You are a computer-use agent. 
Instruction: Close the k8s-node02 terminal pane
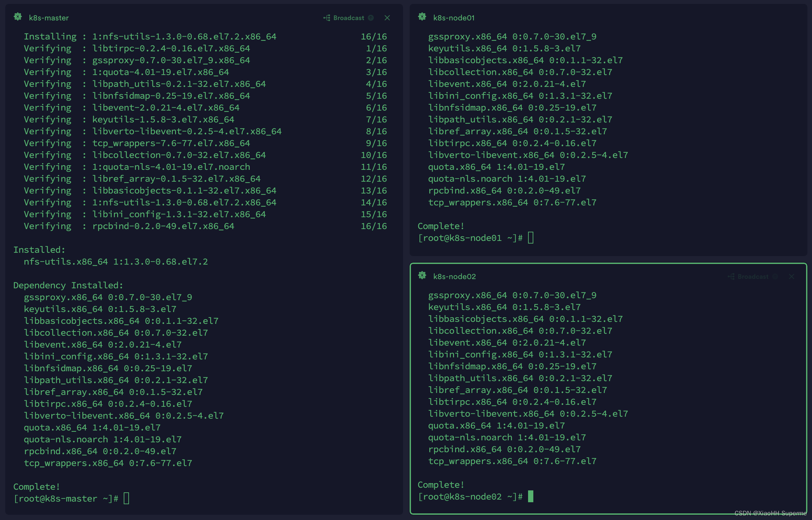click(791, 276)
